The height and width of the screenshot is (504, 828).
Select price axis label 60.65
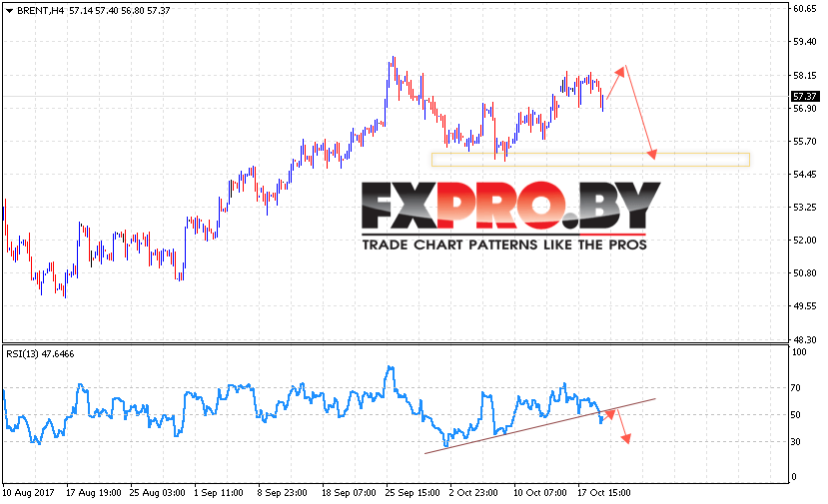pos(805,8)
